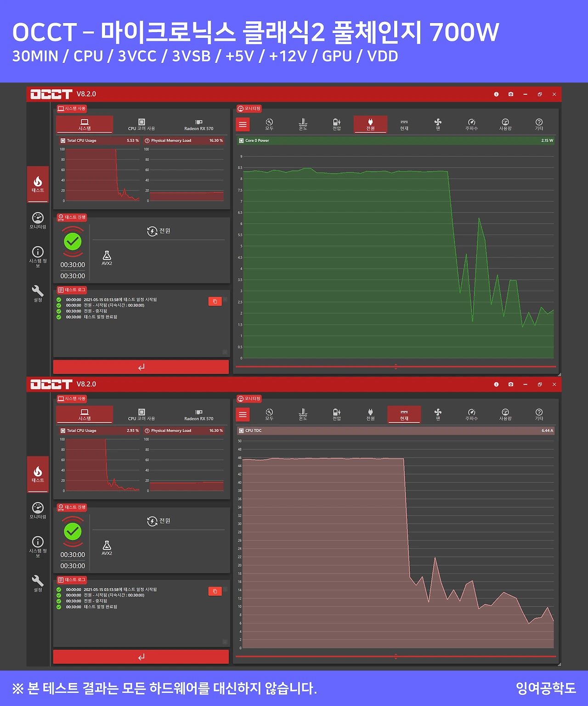Image resolution: width=588 pixels, height=706 pixels.
Task: Expand the arrow beneath the green power graph
Action: click(395, 366)
